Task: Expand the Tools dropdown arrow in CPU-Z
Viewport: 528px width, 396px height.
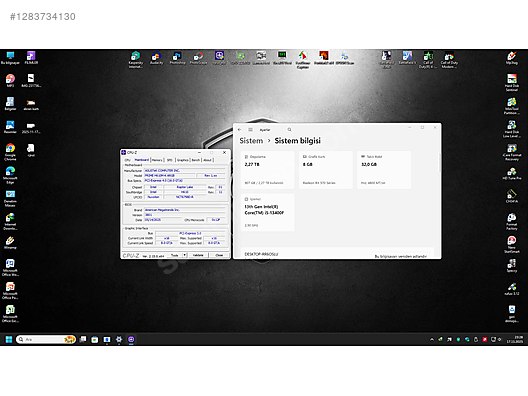Action: [185, 255]
